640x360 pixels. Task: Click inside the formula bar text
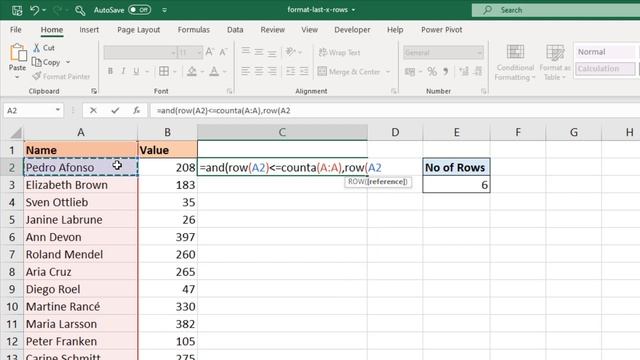[x=394, y=111]
